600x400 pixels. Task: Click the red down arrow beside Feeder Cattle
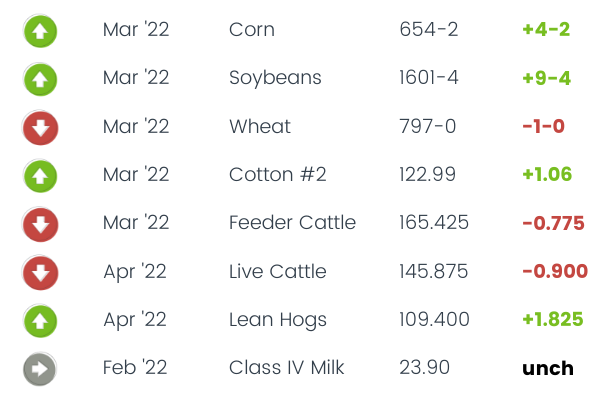click(x=40, y=223)
